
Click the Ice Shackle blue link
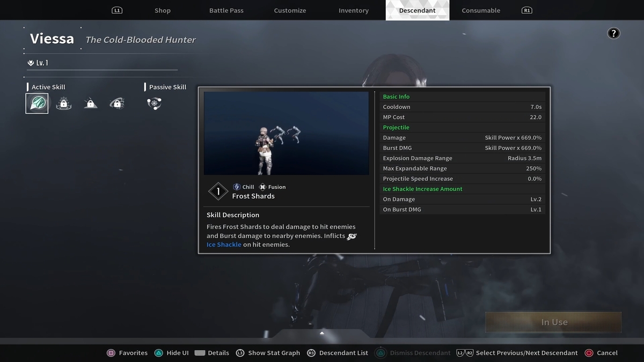pos(224,245)
